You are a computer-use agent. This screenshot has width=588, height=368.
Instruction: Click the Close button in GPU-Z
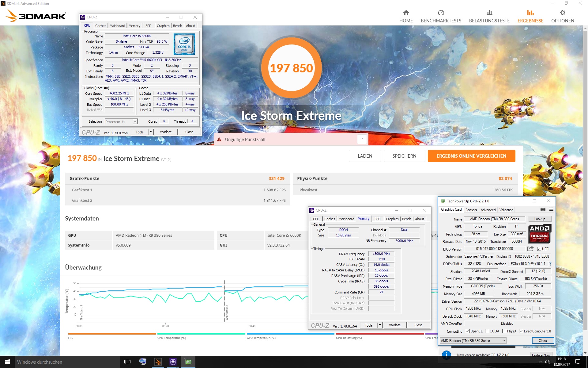pos(543,341)
